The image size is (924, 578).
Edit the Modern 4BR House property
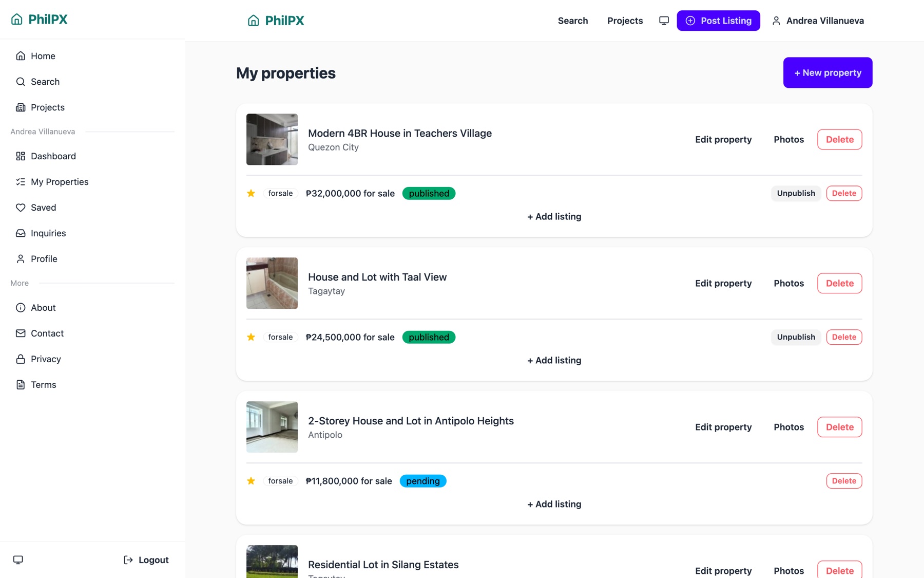pos(723,139)
